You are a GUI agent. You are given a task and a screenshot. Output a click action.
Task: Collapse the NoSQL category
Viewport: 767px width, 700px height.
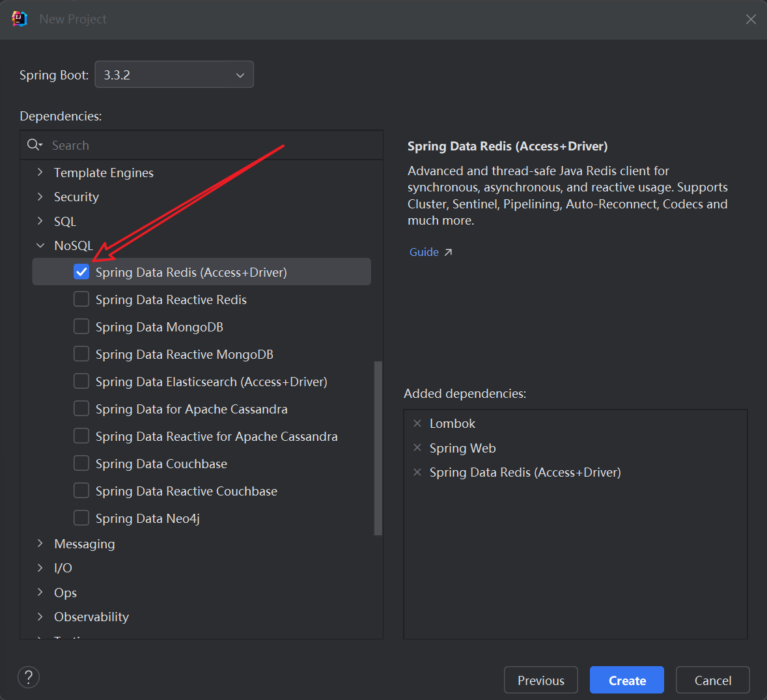point(40,245)
